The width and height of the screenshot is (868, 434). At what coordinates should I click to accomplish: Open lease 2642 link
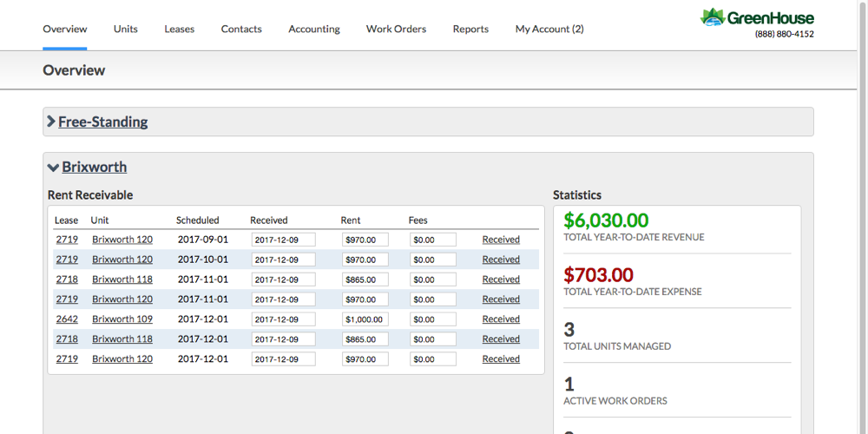click(x=67, y=319)
